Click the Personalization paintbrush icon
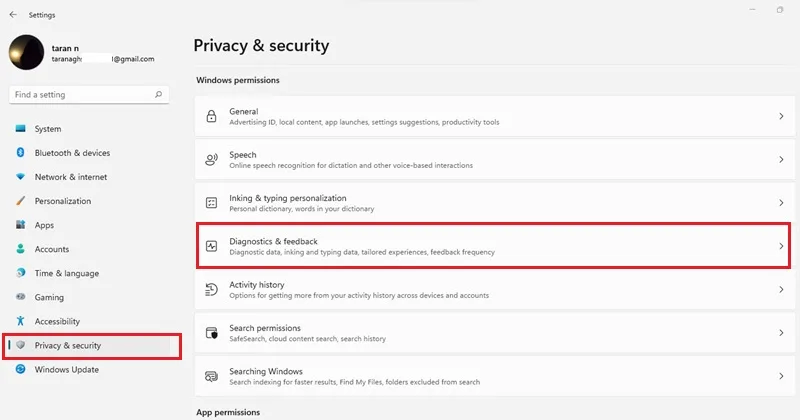 coord(20,201)
